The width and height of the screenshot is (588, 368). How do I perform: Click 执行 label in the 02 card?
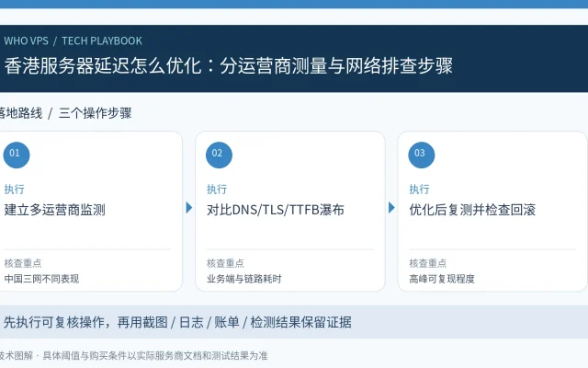pos(217,189)
